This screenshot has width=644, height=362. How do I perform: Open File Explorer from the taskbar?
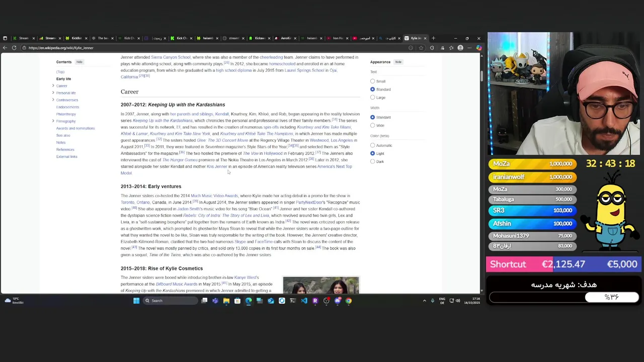[x=226, y=301]
